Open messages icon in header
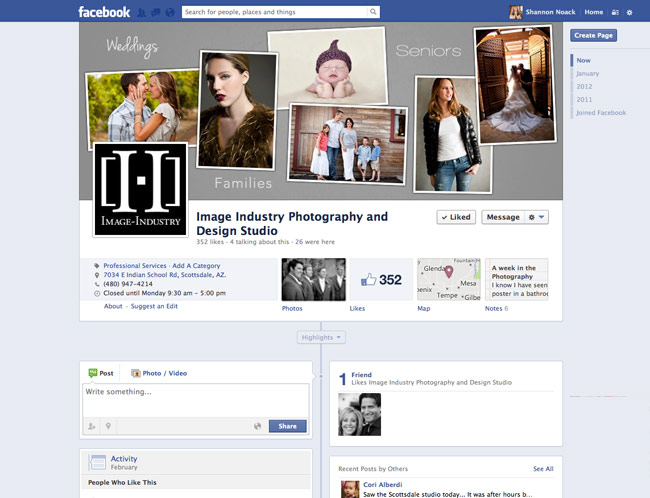 pos(155,12)
